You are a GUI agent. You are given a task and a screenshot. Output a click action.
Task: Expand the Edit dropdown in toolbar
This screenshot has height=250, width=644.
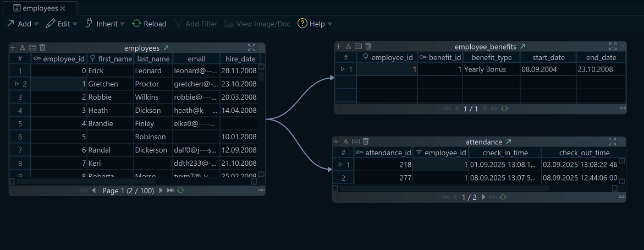[x=60, y=24]
